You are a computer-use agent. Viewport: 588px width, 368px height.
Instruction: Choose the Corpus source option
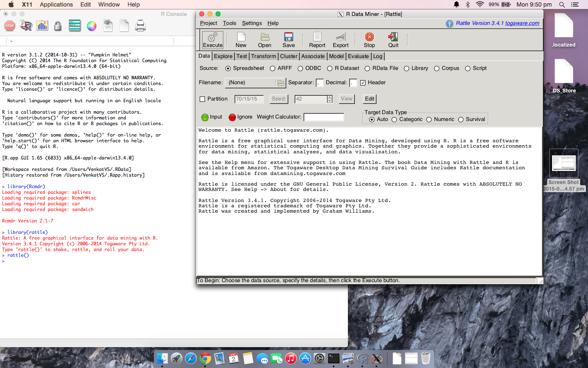446,68
